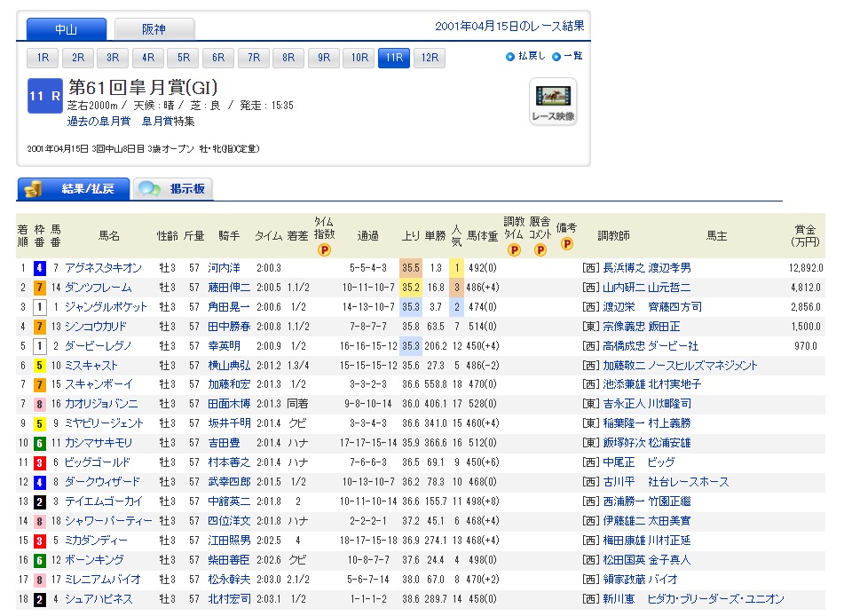Open horse page for アグネスタキオン

pyautogui.click(x=103, y=268)
